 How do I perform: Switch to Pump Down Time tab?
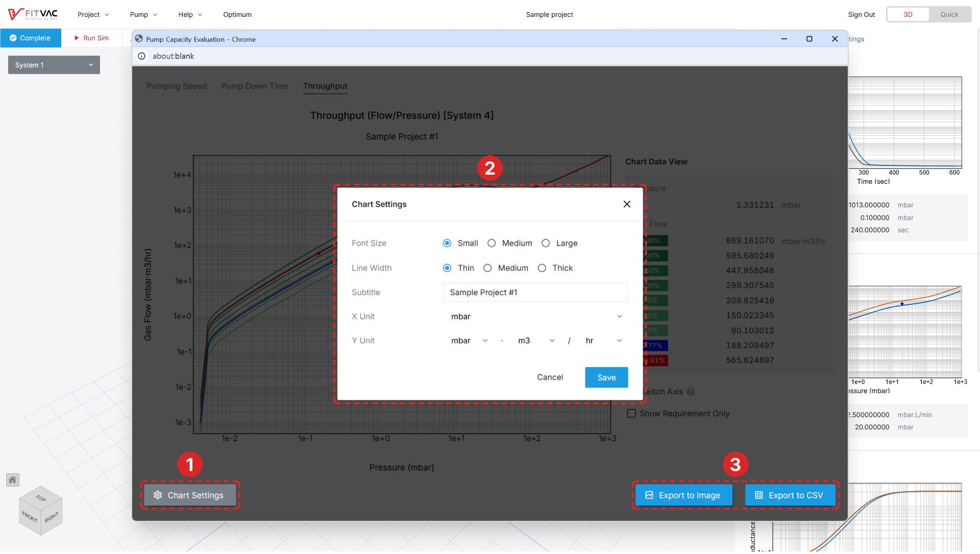[255, 86]
